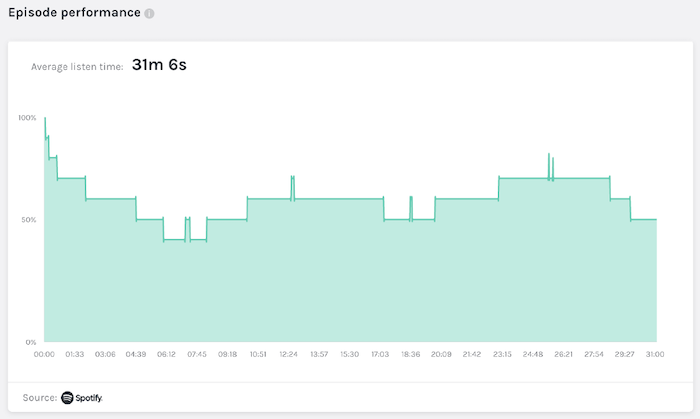
Task: Click the Spotify logo in Source row
Action: click(x=82, y=398)
